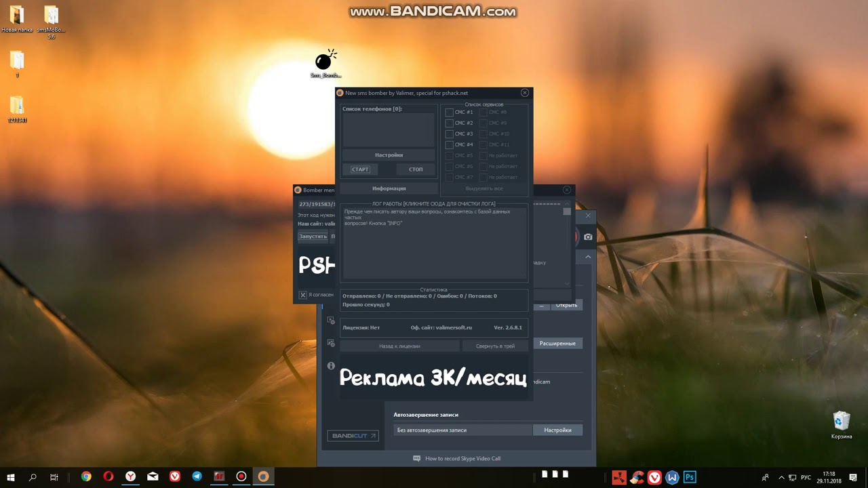Select 'Новая папка' desktop folder
This screenshot has height=488, width=868.
coord(17,20)
